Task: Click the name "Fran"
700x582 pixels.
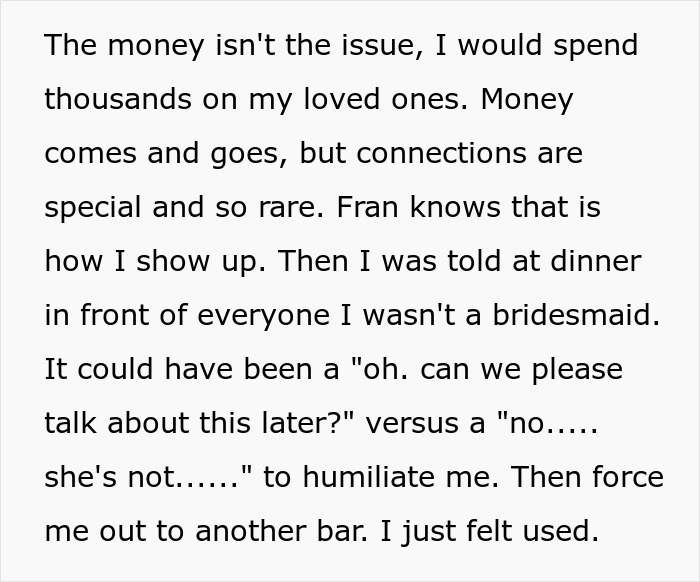Action: 372,208
